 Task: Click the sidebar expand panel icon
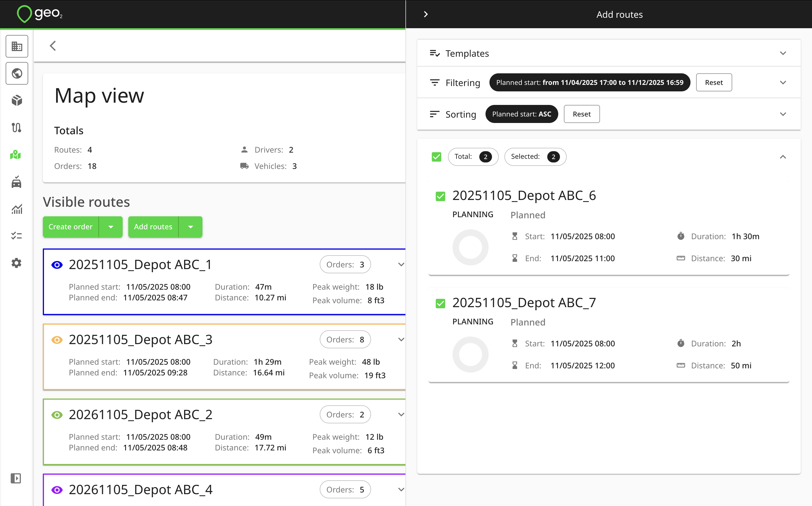pos(16,478)
